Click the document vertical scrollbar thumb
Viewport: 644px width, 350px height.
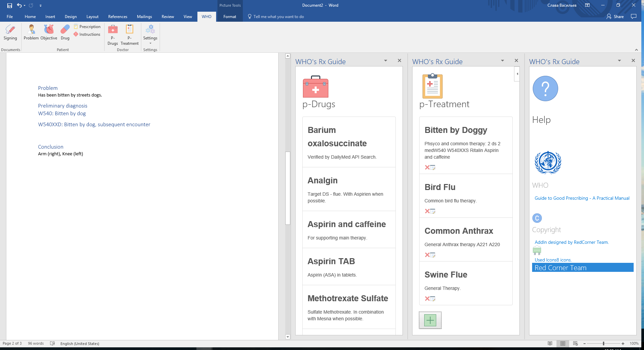click(x=288, y=188)
